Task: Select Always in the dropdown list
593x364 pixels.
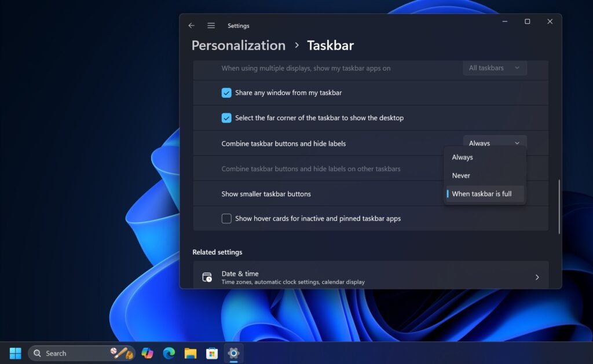Action: 463,157
